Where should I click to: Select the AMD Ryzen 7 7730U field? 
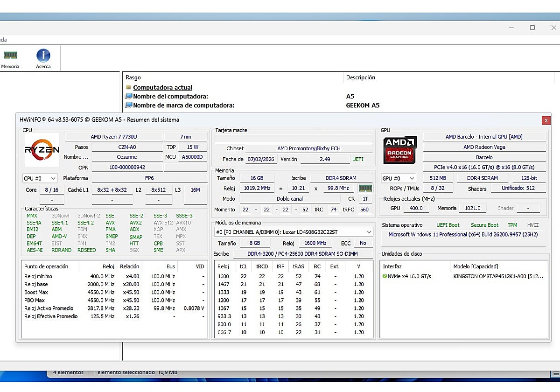point(113,137)
